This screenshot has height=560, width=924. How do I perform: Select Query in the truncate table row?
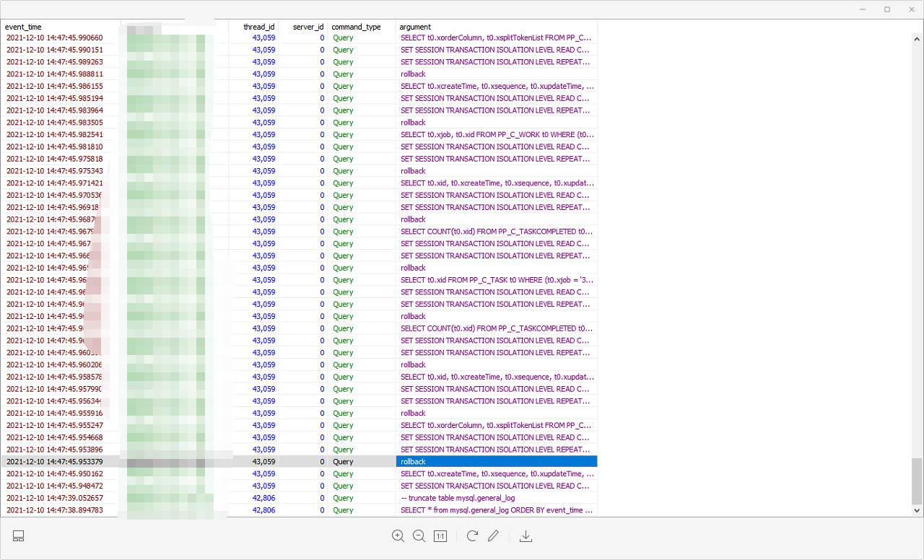(343, 498)
